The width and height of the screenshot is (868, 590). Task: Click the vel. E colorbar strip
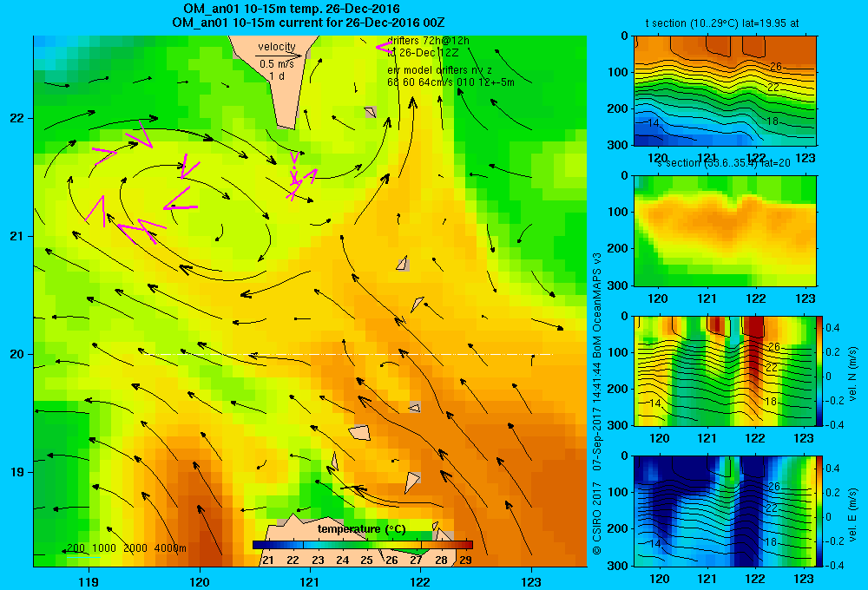819,511
